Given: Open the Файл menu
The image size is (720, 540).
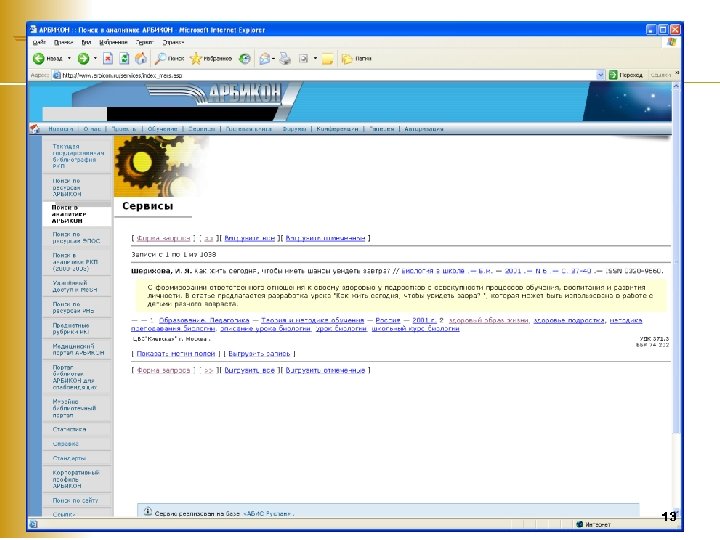Looking at the screenshot, I should [x=39, y=42].
